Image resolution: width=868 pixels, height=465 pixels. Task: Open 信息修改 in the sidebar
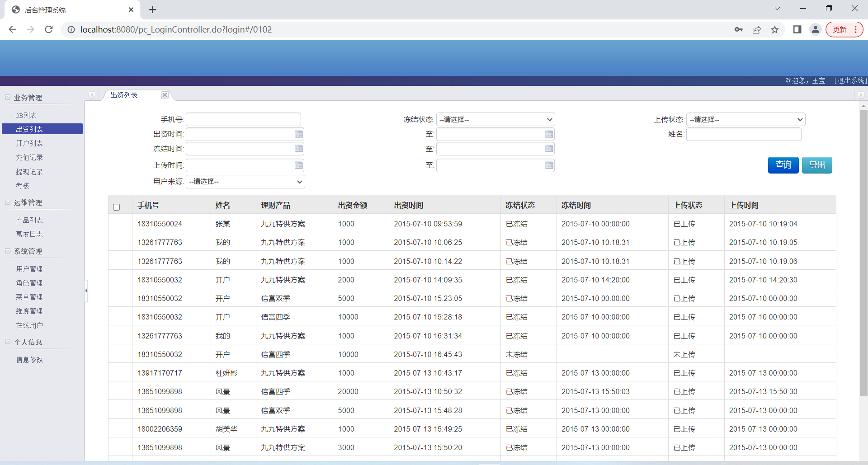pos(29,360)
